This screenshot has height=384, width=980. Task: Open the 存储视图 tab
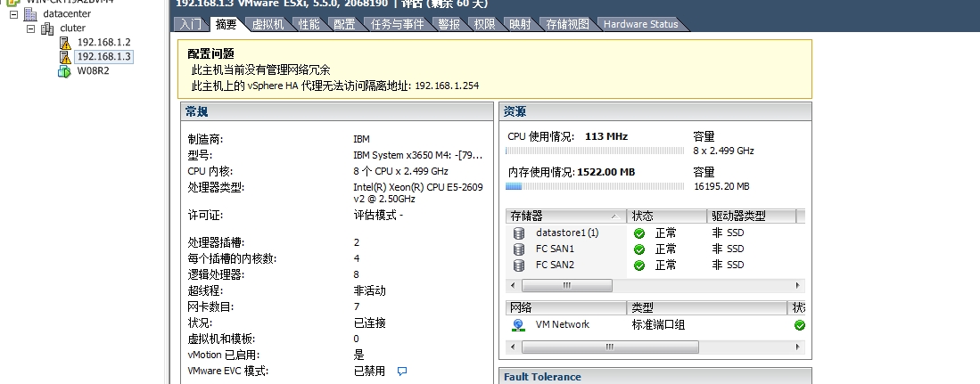567,24
